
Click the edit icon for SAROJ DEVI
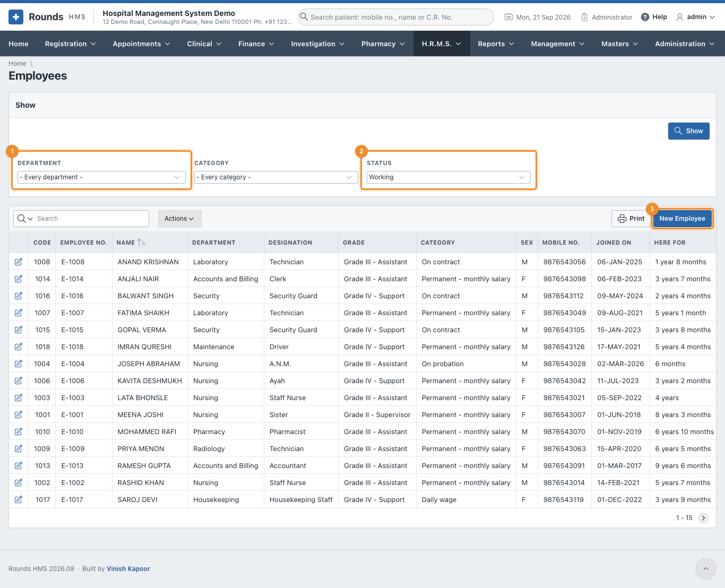(x=19, y=499)
